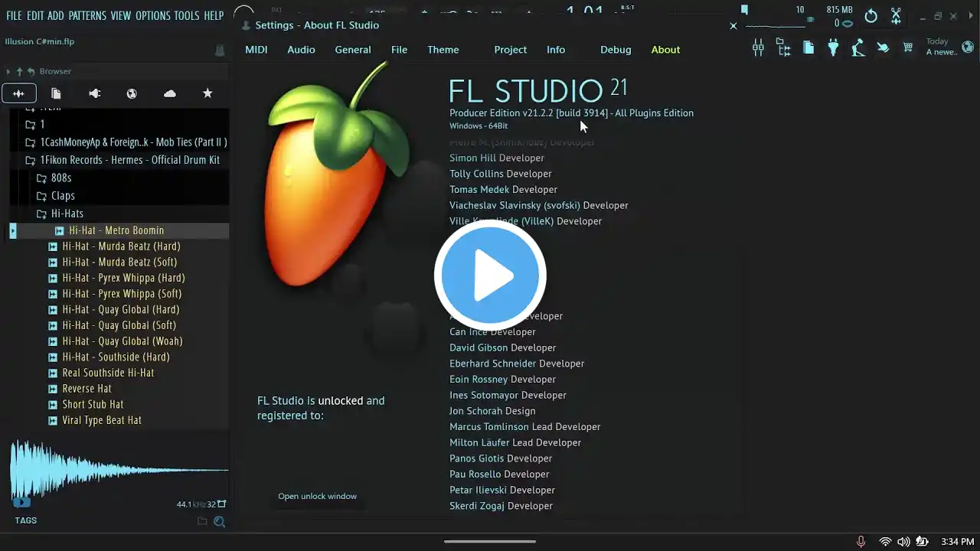The width and height of the screenshot is (980, 551).
Task: Switch to the File settings tab
Action: coord(399,50)
